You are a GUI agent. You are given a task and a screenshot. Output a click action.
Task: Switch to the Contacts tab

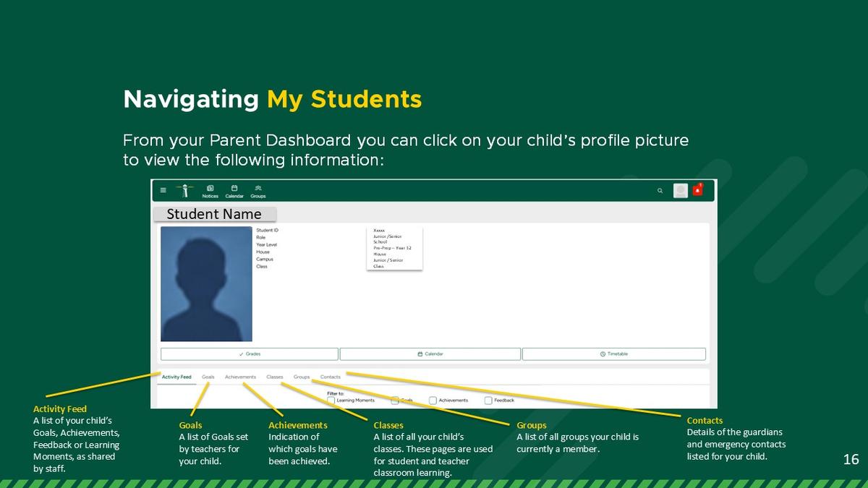tap(331, 377)
